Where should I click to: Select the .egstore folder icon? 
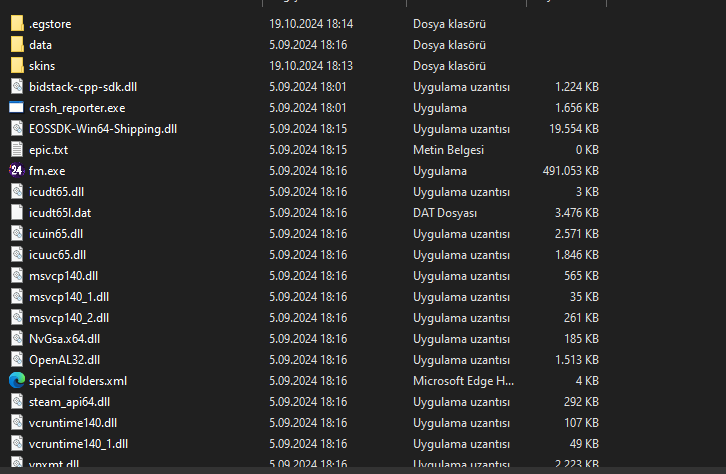[x=17, y=24]
